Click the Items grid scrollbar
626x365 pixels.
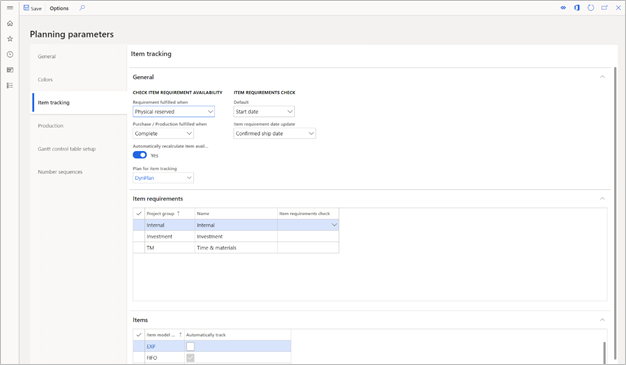(x=604, y=352)
